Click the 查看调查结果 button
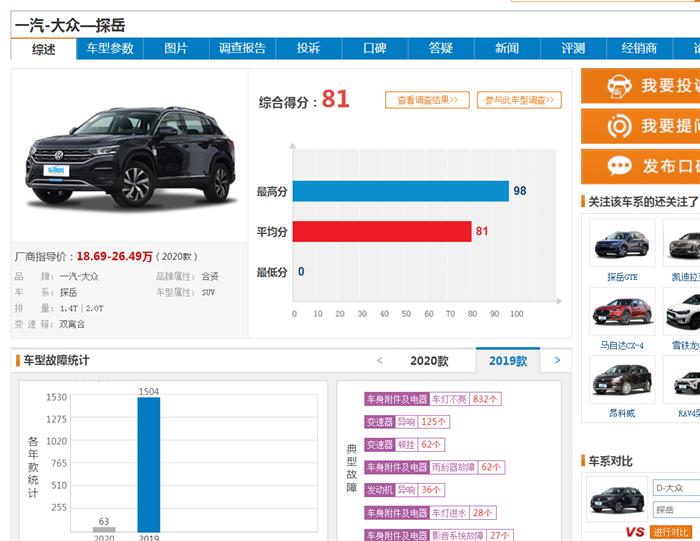 427,100
